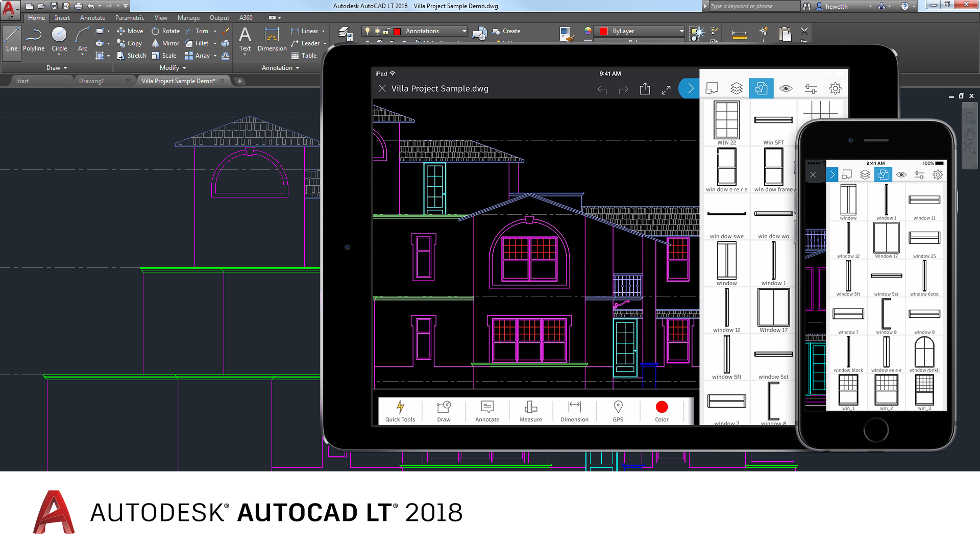Image resolution: width=980 pixels, height=551 pixels.
Task: Tap the Measure tool on the iPad
Action: [531, 411]
